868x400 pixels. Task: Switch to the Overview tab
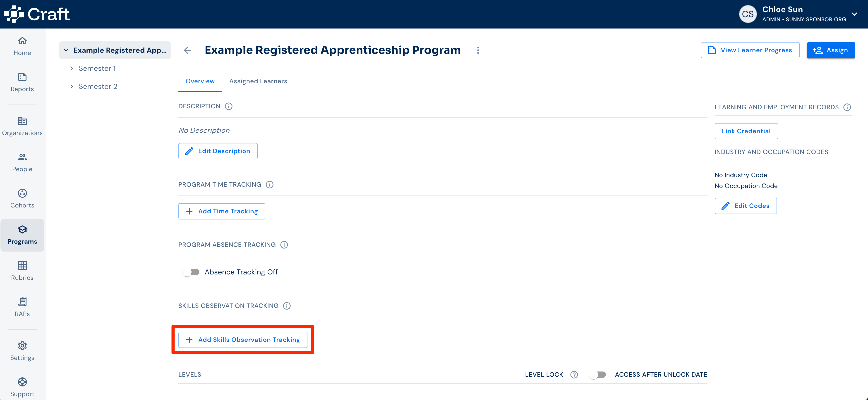[x=200, y=81]
